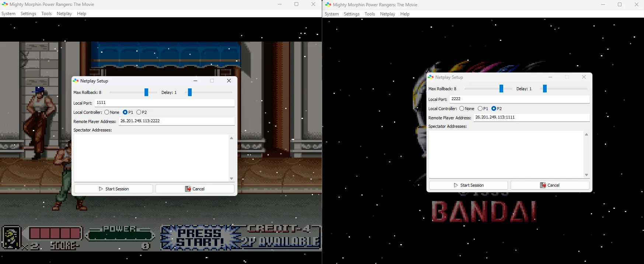Viewport: 644px width, 264px height.
Task: Cancel the right Netplay Setup dialog
Action: (x=550, y=185)
